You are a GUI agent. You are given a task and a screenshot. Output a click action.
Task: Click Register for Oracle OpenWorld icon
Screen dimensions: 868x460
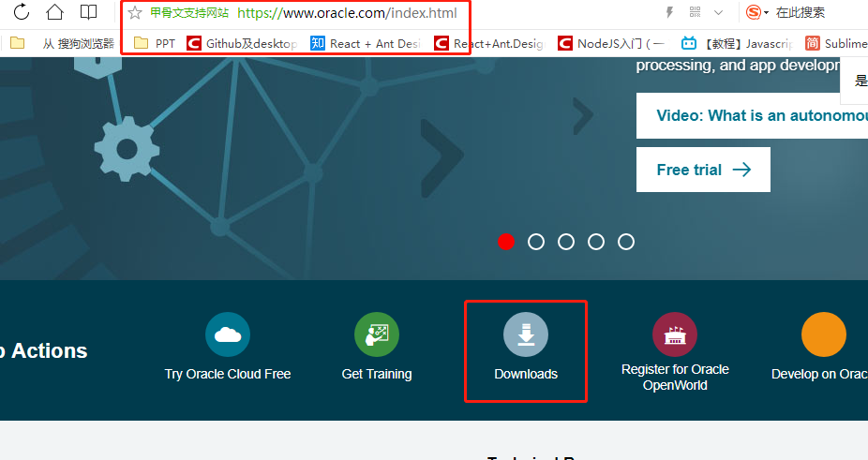675,334
